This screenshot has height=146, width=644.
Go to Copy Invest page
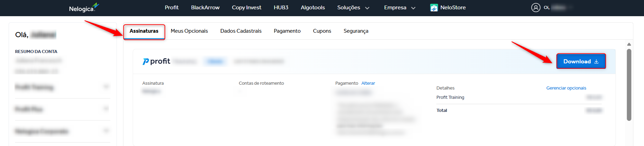point(247,8)
